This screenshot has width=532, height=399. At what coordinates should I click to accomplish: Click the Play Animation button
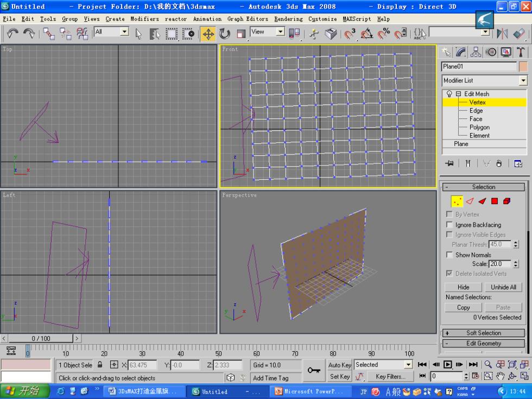click(447, 365)
